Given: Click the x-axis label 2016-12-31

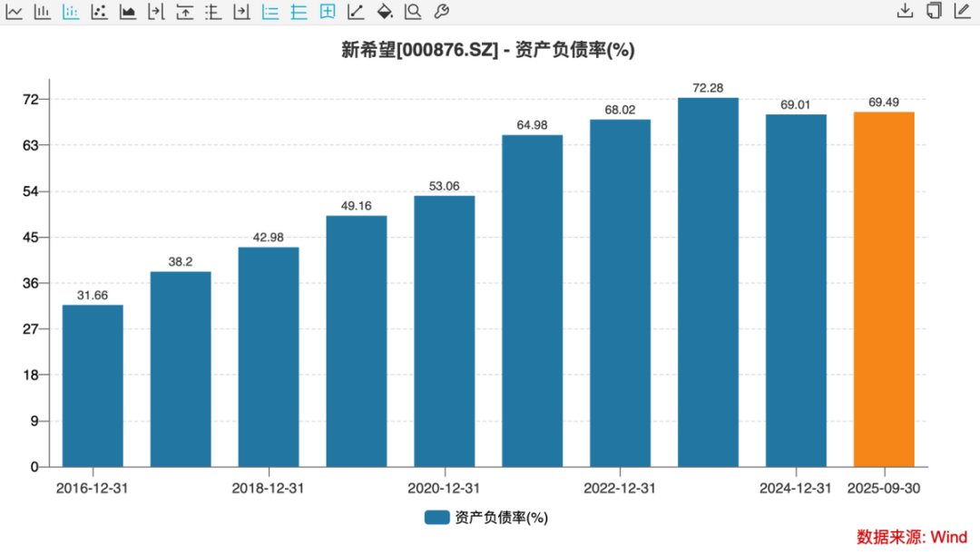Looking at the screenshot, I should (x=92, y=488).
